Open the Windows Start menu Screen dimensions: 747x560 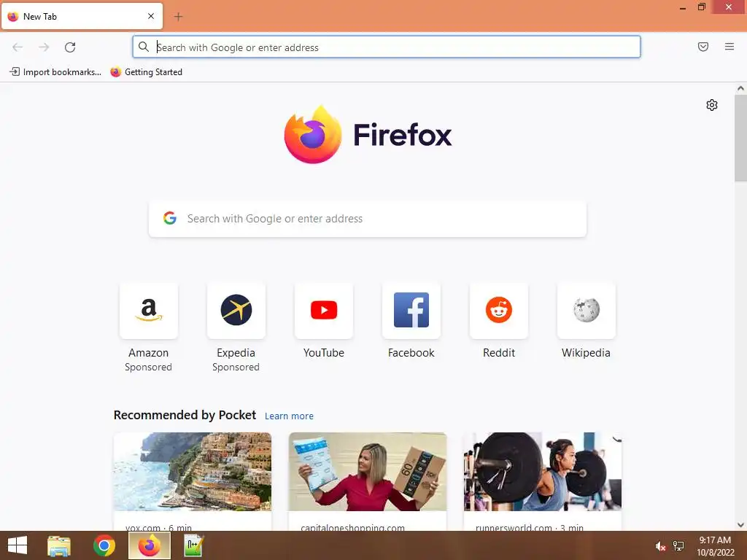18,545
